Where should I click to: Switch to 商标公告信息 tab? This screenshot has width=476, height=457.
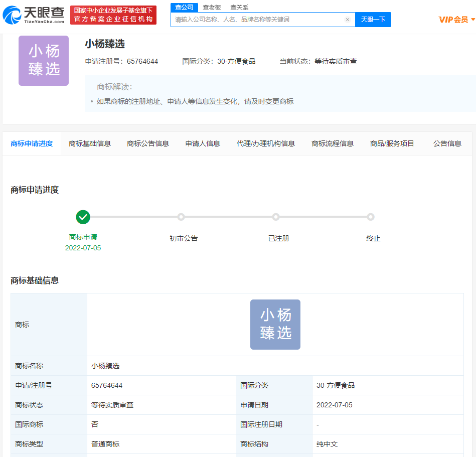(148, 143)
